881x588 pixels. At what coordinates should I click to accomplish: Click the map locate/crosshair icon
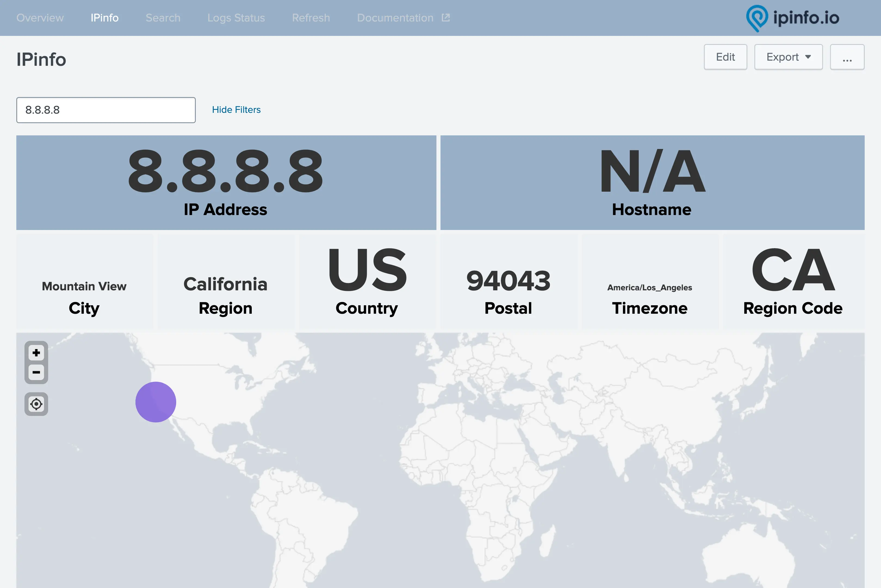pyautogui.click(x=36, y=404)
